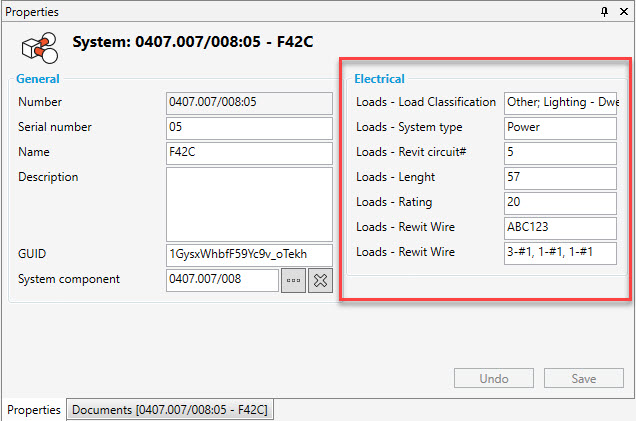The height and width of the screenshot is (421, 636).
Task: Click the System component value field
Action: pyautogui.click(x=222, y=280)
